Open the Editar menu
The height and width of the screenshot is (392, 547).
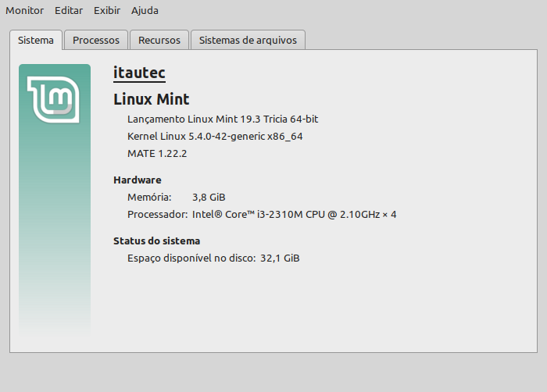coord(69,10)
